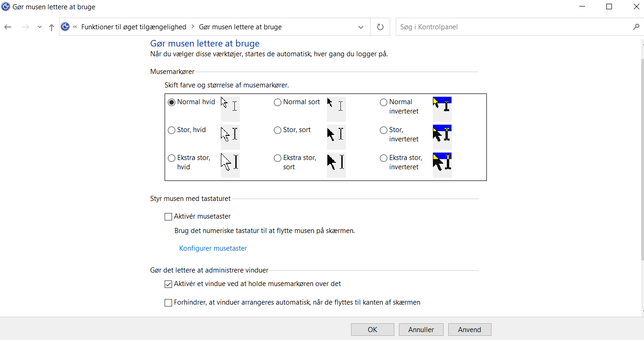
Task: Select the Normal sort radio button
Action: point(278,102)
